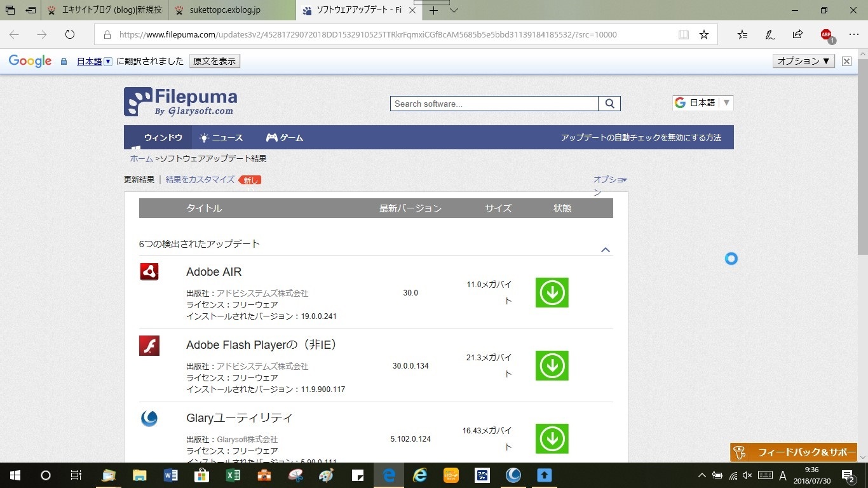Collapse the detected updates section
868x488 pixels.
pyautogui.click(x=606, y=250)
